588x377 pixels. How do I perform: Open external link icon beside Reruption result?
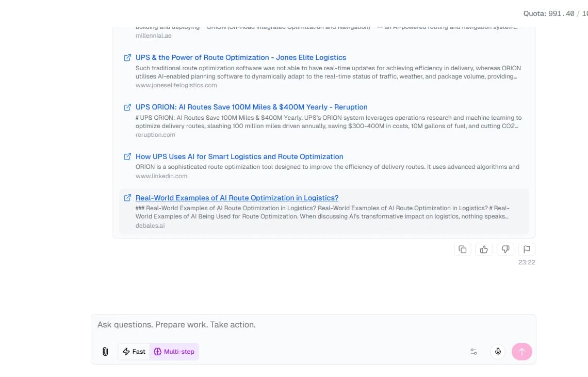[x=127, y=107]
